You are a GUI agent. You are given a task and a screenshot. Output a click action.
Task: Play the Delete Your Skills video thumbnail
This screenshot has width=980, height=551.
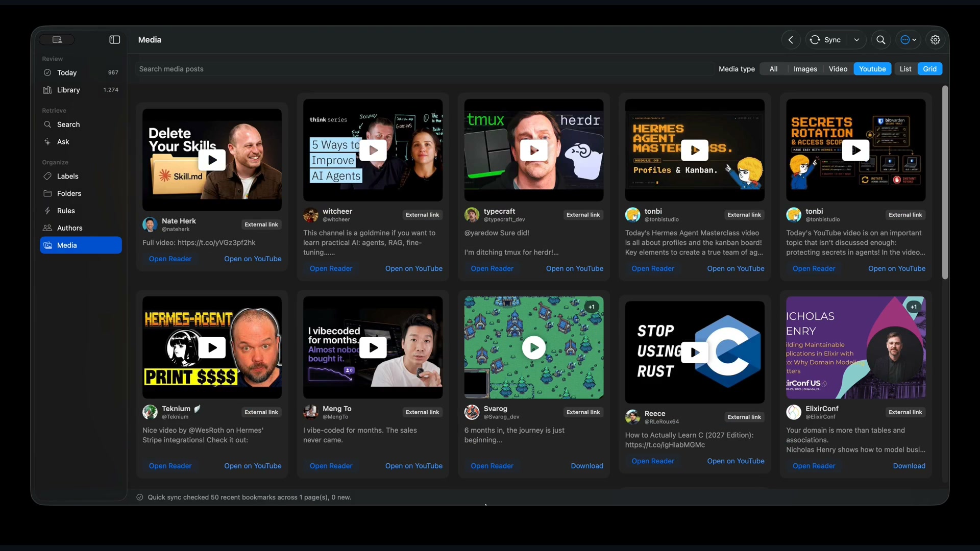tap(212, 160)
